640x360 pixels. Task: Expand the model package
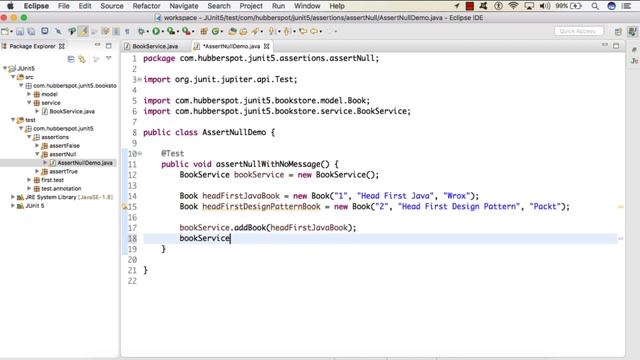click(x=29, y=94)
